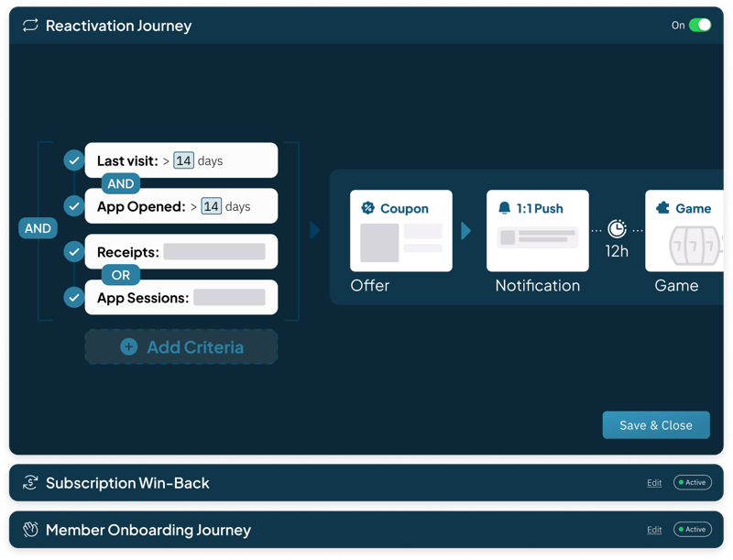Click the Active badge on Member Onboarding Journey
733x560 pixels.
pos(692,530)
